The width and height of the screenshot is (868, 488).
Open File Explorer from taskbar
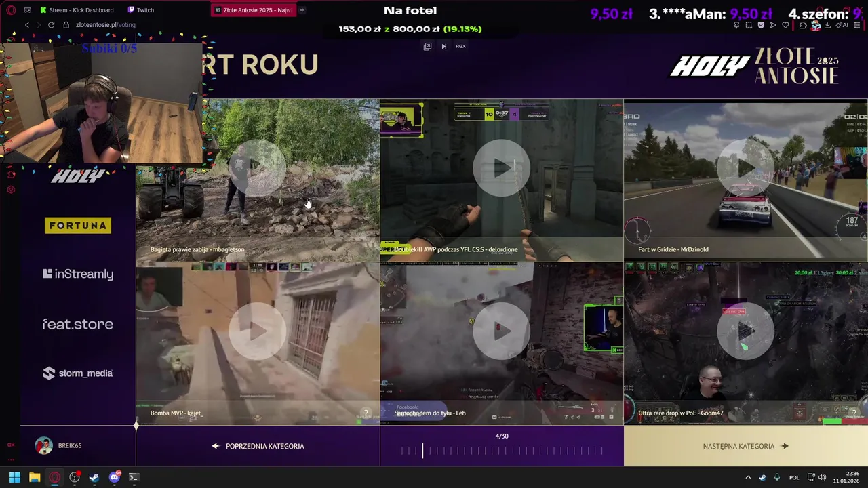click(x=35, y=477)
